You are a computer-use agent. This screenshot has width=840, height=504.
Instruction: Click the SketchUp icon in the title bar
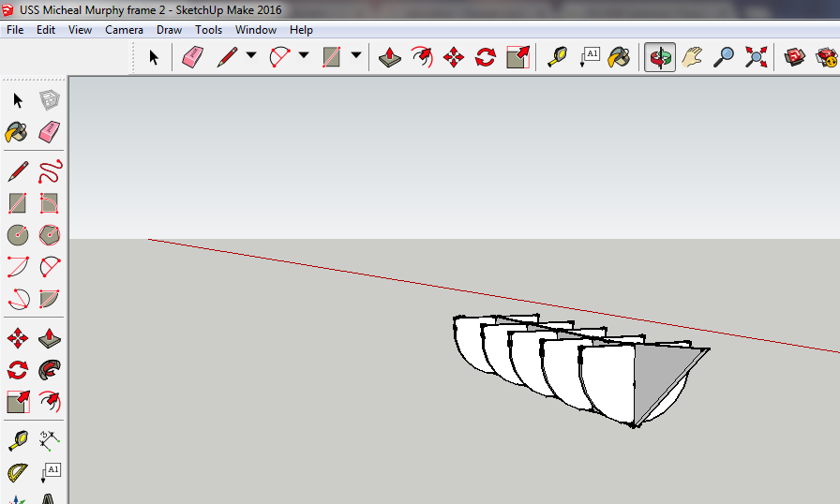7,9
